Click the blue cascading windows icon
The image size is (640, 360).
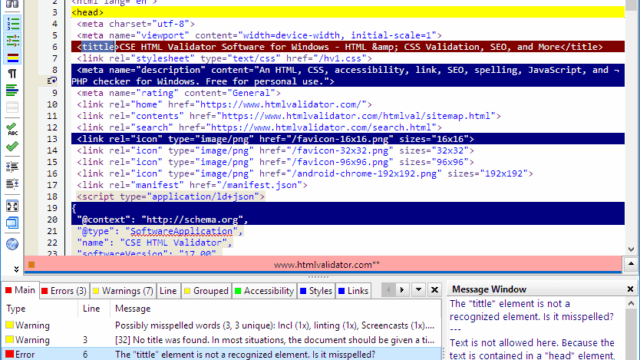click(x=12, y=223)
